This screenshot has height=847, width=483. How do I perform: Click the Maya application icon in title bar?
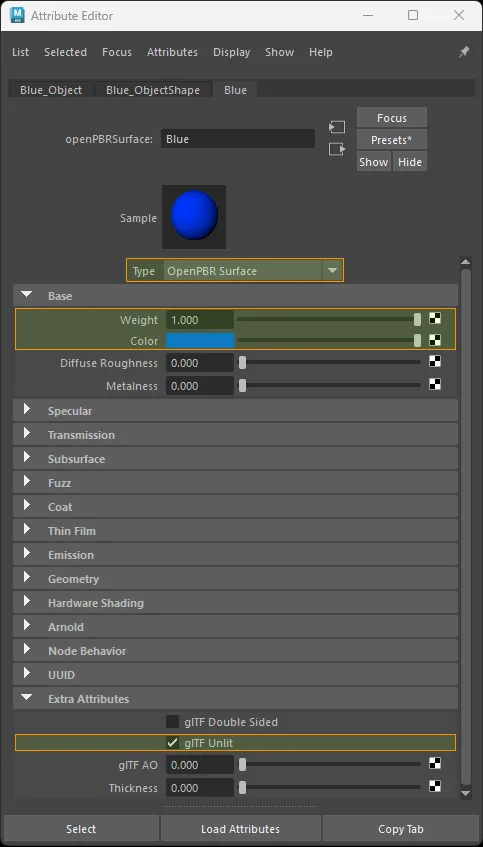click(x=17, y=15)
